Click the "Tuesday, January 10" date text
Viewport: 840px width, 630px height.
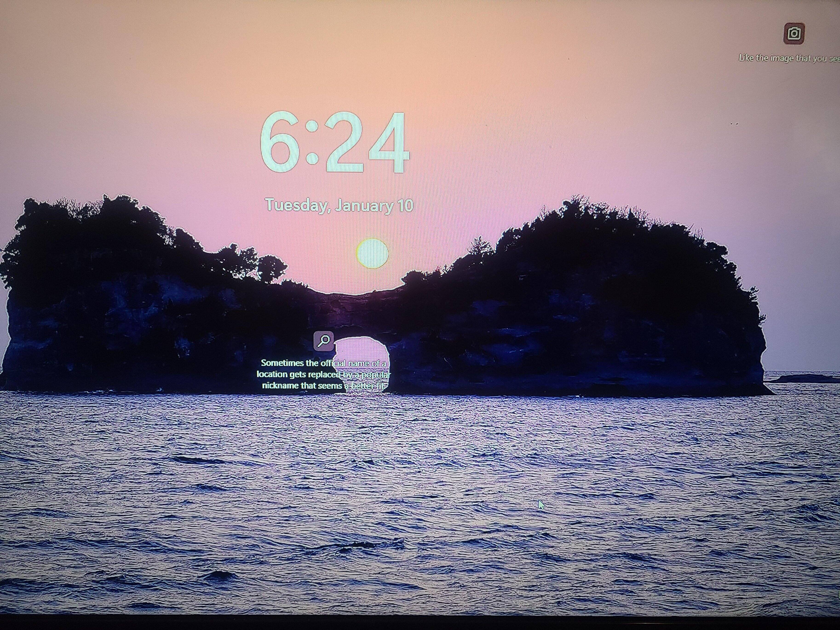coord(339,205)
